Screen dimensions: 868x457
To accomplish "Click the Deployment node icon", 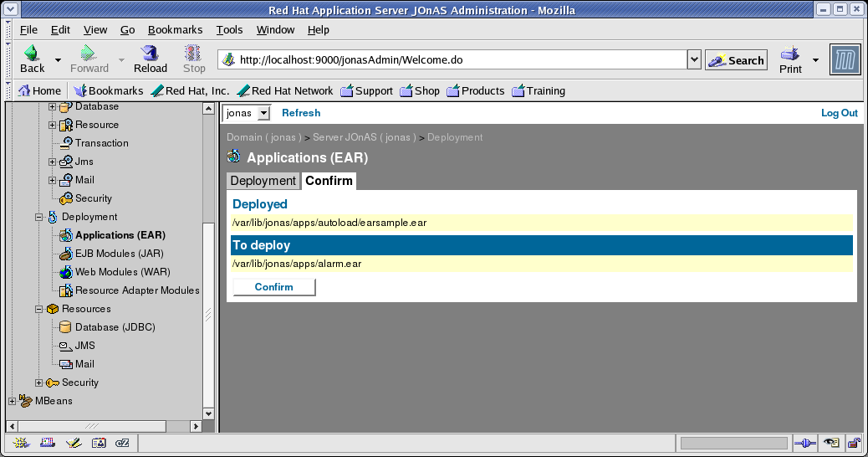I will tap(53, 217).
